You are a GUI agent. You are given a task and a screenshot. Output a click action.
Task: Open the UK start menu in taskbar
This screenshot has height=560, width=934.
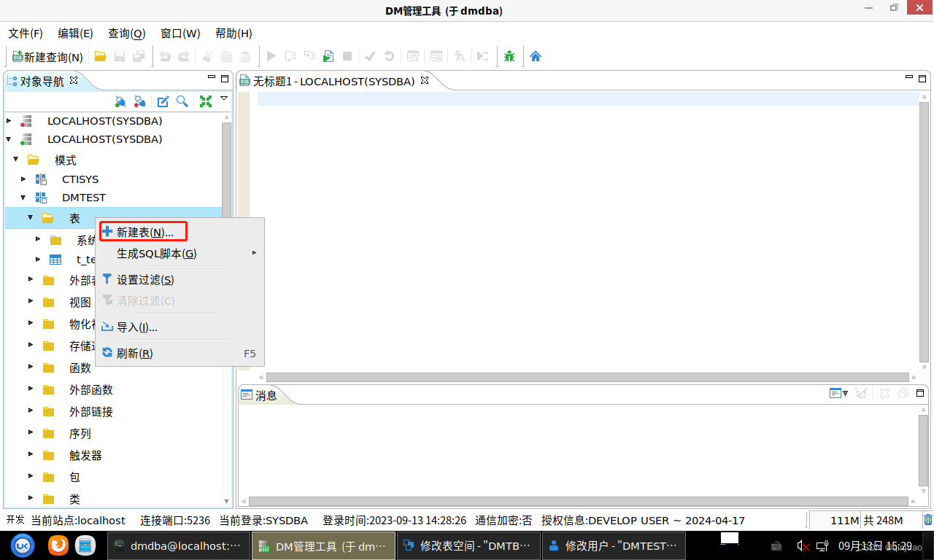click(x=23, y=545)
